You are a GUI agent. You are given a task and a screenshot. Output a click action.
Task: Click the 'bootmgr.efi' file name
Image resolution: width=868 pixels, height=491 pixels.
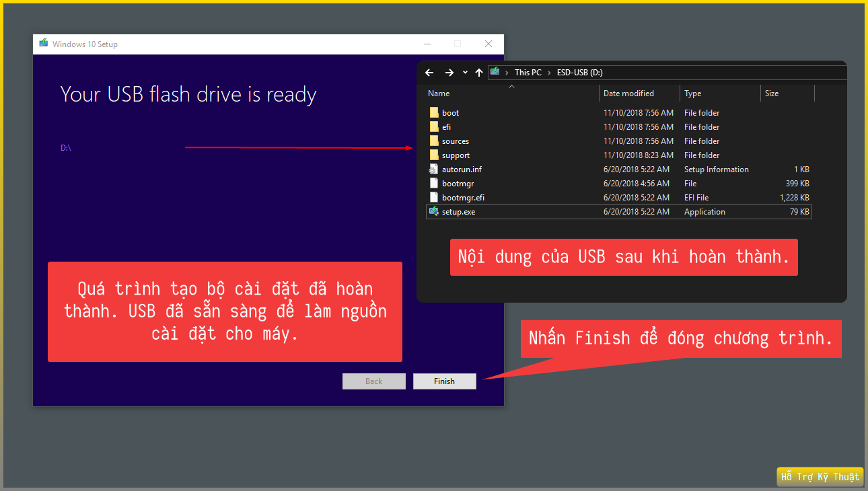tap(463, 198)
